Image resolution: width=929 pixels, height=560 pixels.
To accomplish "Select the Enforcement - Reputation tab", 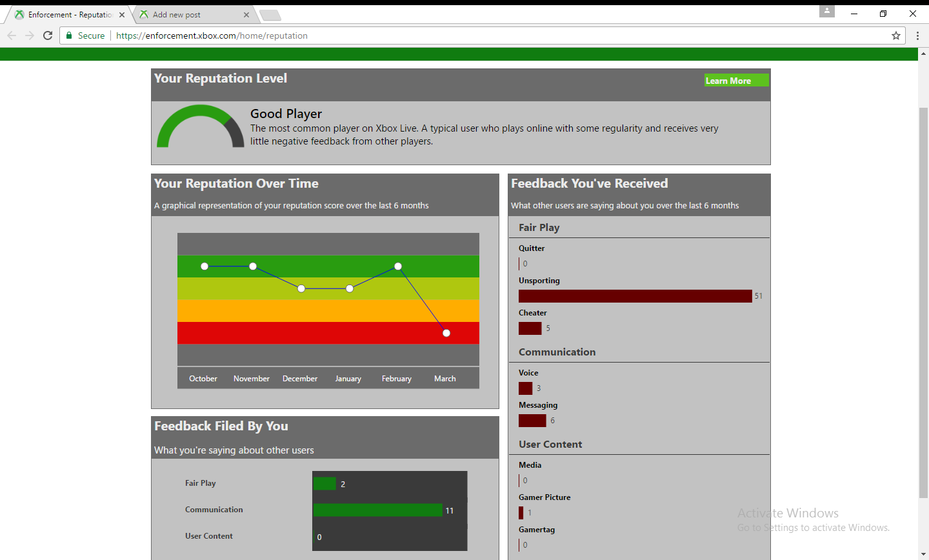I will tap(70, 15).
